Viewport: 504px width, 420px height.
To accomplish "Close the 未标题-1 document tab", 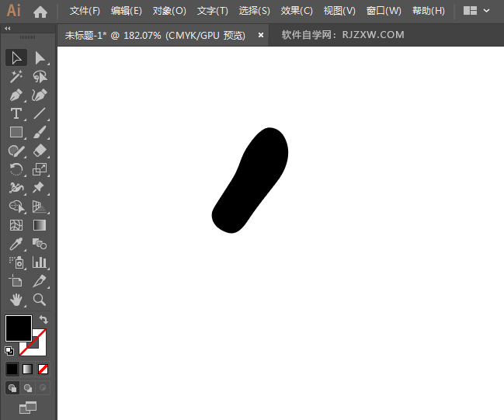I will click(x=261, y=35).
